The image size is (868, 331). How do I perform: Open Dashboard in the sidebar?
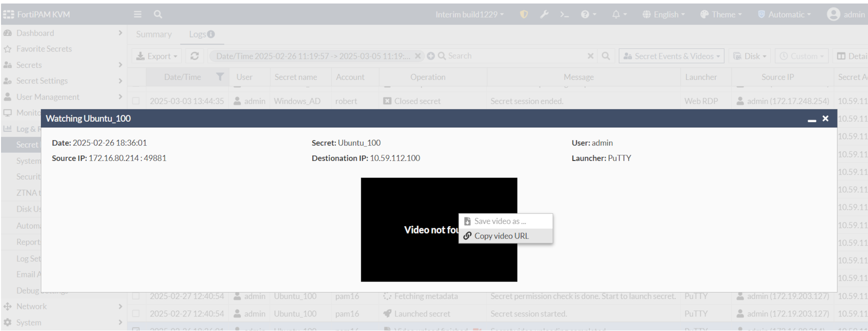click(63, 33)
